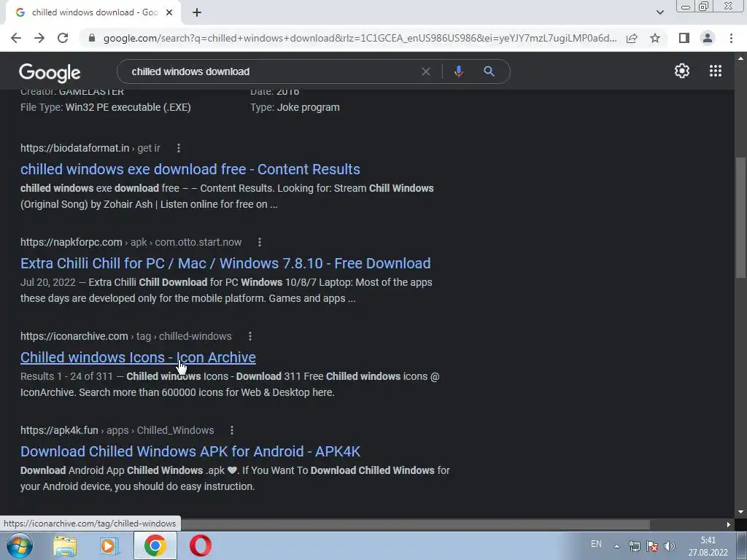
Task: Open site info via the padlock icon
Action: point(92,38)
